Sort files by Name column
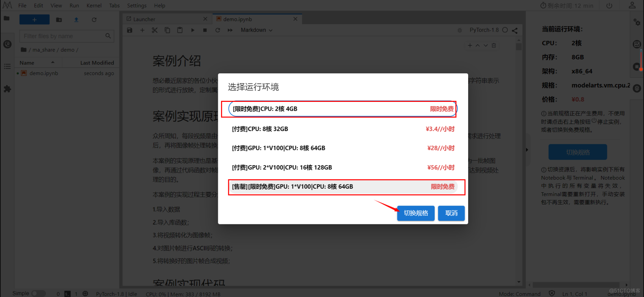This screenshot has height=297, width=644. coord(37,63)
